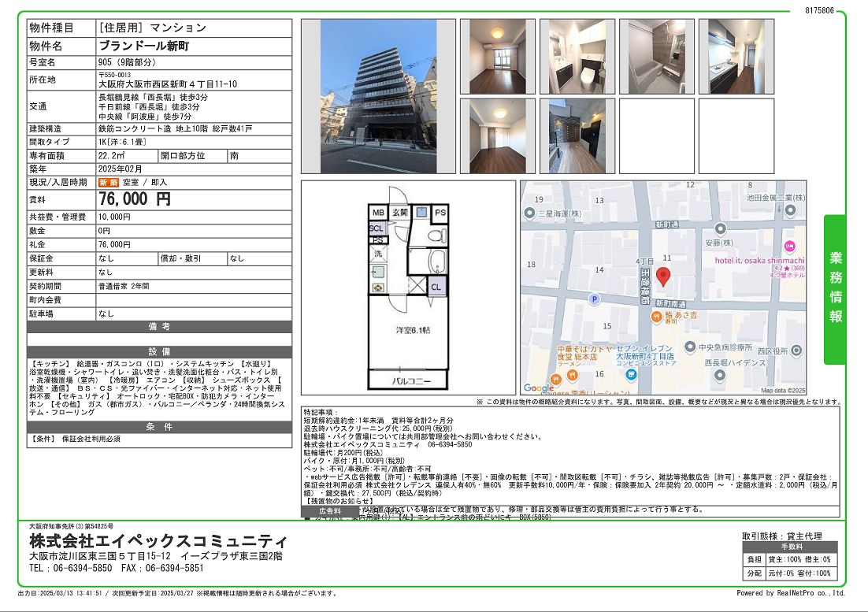
Task: Click the 洋室6.1帖 label on the floor plan
Action: coord(413,330)
